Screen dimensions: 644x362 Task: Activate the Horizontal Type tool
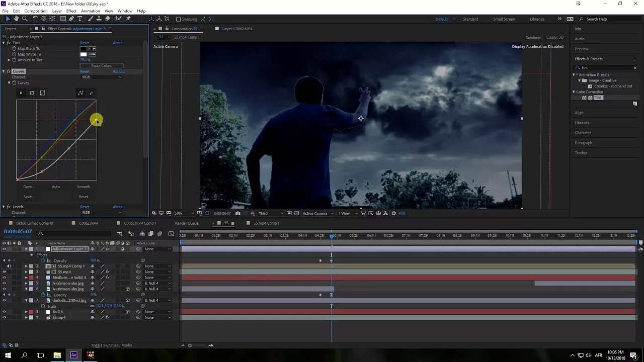click(x=80, y=19)
